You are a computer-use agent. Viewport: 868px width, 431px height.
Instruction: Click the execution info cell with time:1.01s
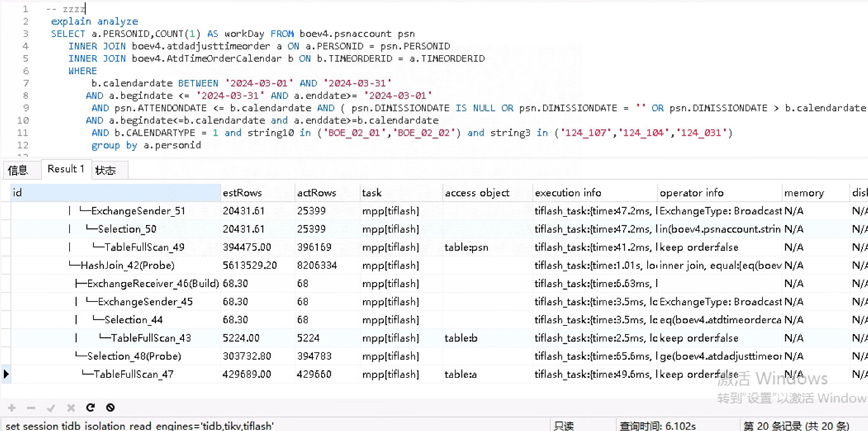click(x=595, y=266)
